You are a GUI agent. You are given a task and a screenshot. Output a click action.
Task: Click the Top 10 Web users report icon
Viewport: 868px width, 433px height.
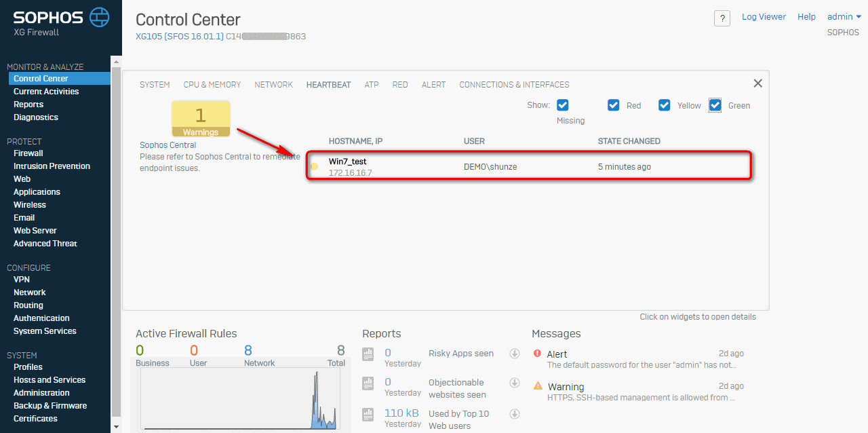(x=368, y=414)
